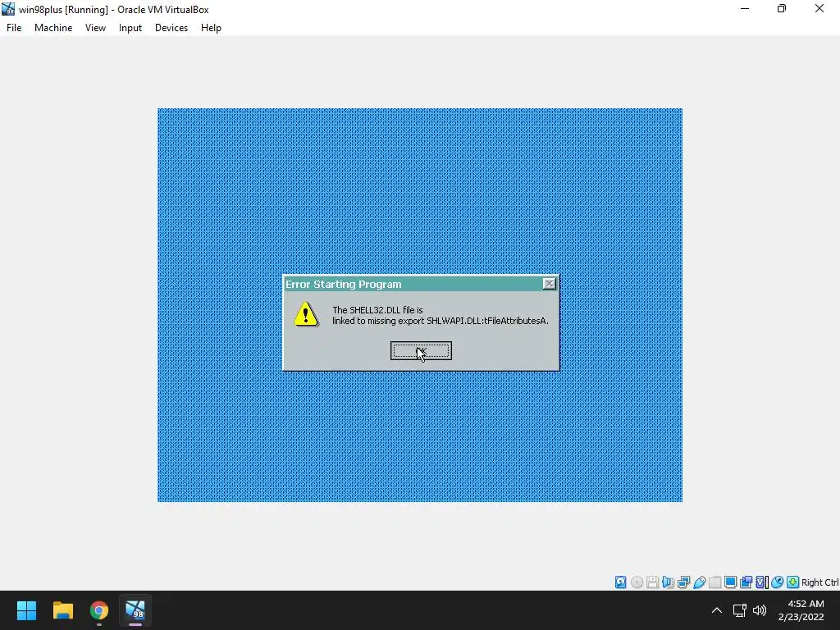Click the hard disk activity status icon
840x630 pixels.
tap(620, 582)
